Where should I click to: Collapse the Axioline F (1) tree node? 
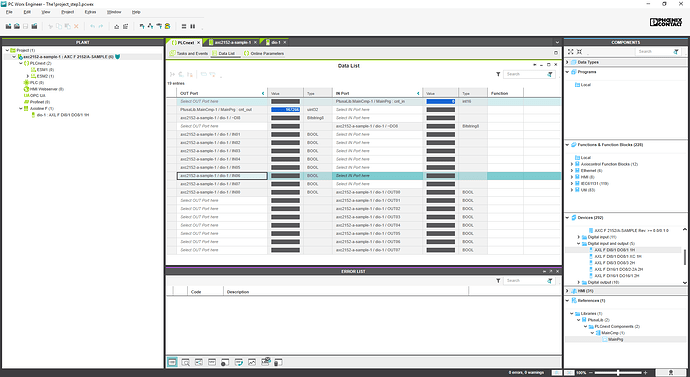(x=20, y=108)
